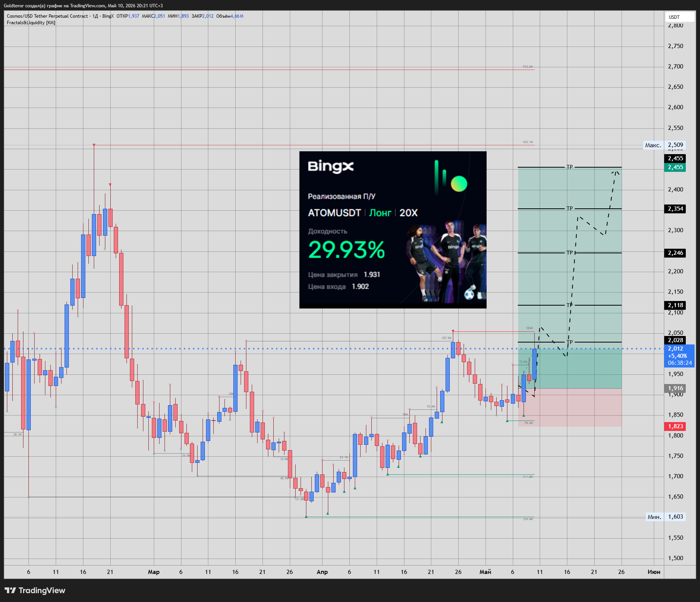
Task: Click the Реализованная П/У heading
Action: (341, 196)
